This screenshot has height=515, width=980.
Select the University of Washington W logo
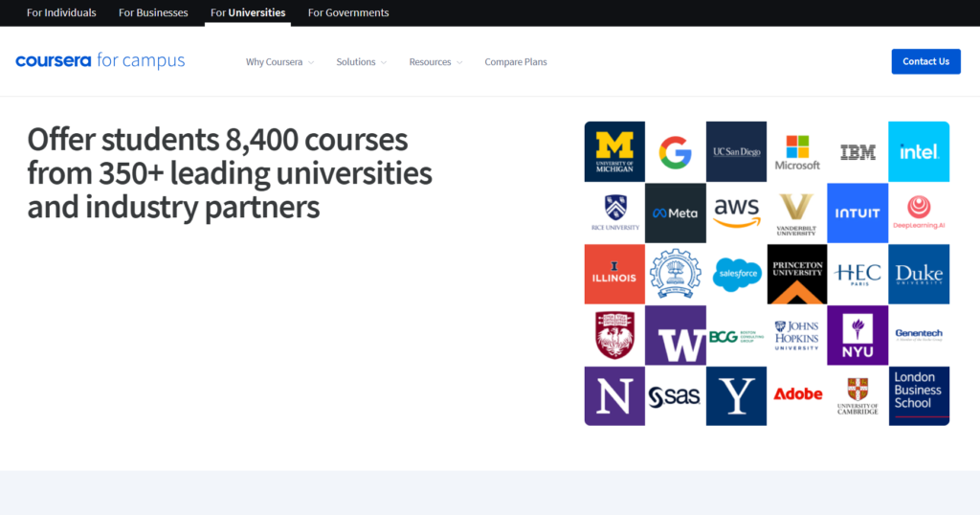pos(675,336)
